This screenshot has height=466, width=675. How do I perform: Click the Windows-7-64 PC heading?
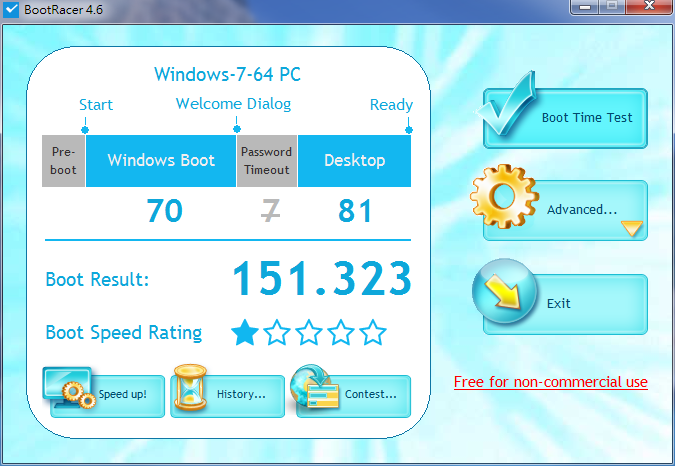click(x=227, y=74)
